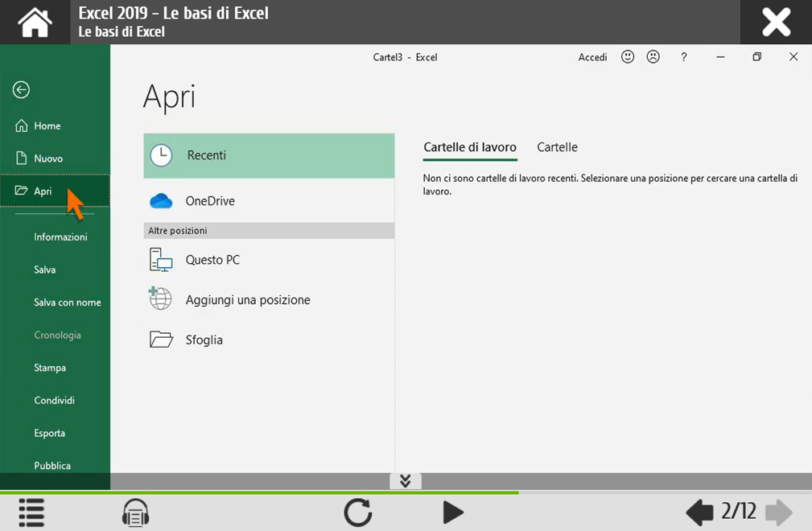Choose Questo PC location
The image size is (812, 531).
(269, 260)
